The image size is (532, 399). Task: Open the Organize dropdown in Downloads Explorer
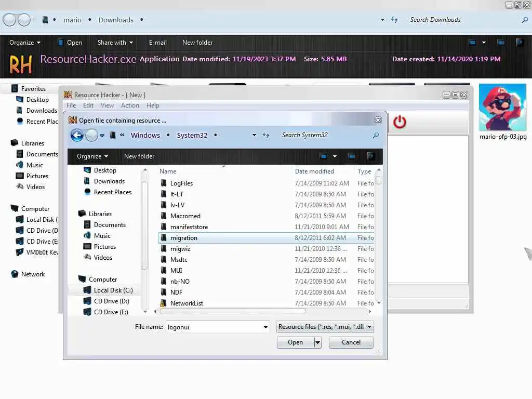click(x=25, y=43)
